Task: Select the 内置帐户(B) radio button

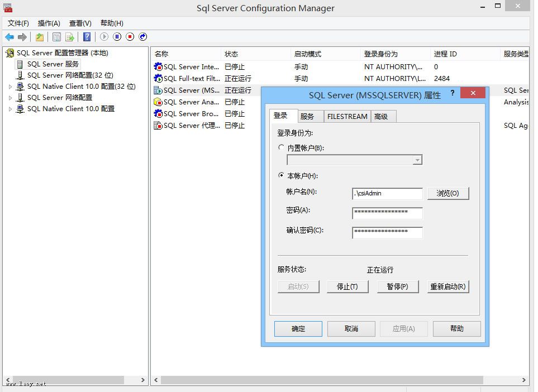Action: pyautogui.click(x=282, y=147)
